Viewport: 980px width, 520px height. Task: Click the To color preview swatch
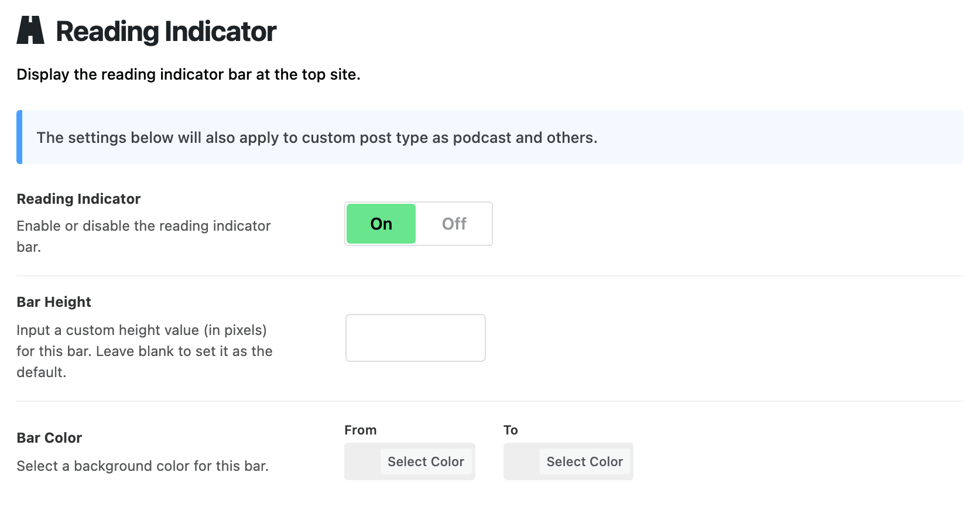pos(522,461)
